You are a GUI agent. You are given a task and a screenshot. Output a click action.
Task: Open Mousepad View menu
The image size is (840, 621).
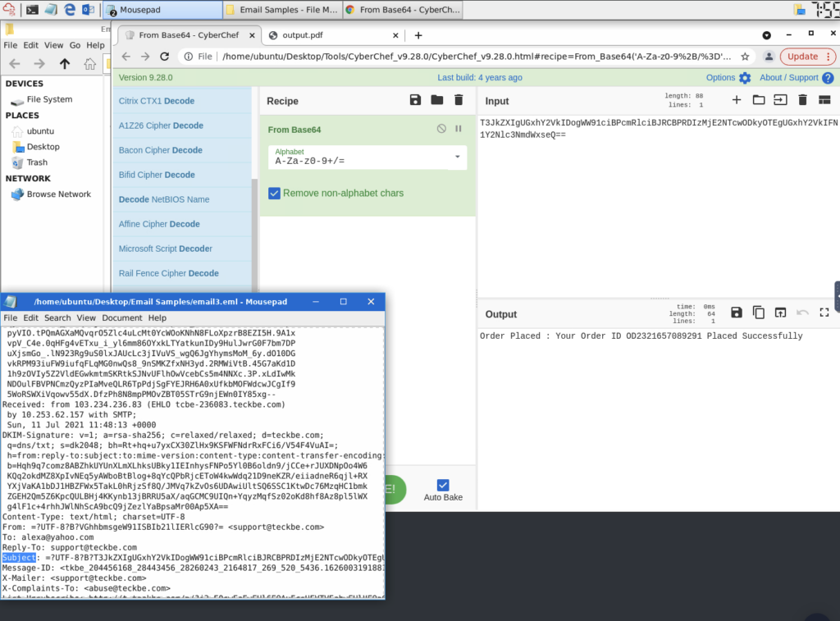85,317
